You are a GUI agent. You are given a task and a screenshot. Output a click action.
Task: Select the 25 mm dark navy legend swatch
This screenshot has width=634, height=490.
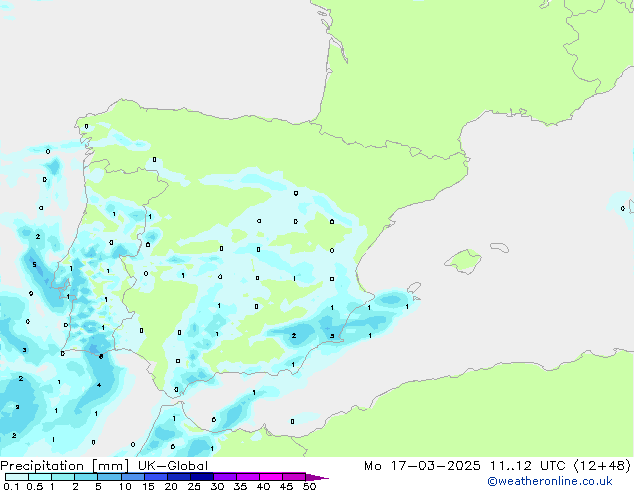point(202,477)
